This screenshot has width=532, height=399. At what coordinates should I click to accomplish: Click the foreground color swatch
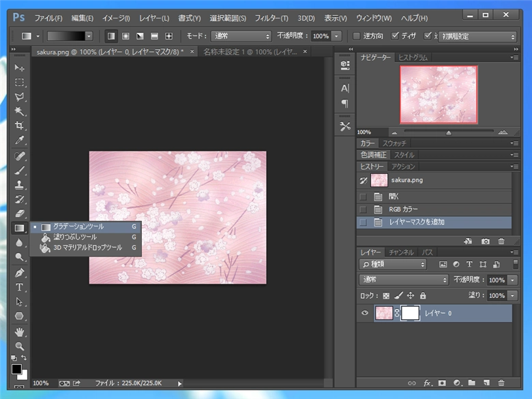(x=16, y=370)
